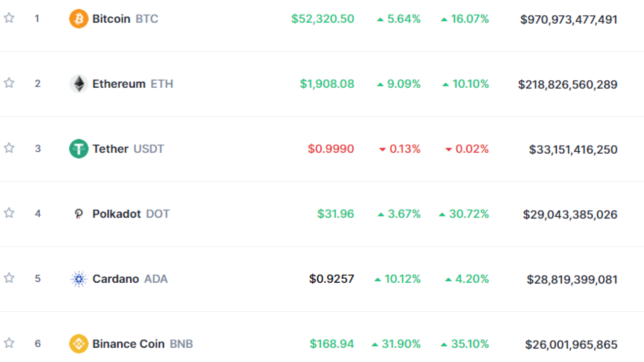Add Polkadot to watchlist with its star
644x362 pixels.
point(9,213)
